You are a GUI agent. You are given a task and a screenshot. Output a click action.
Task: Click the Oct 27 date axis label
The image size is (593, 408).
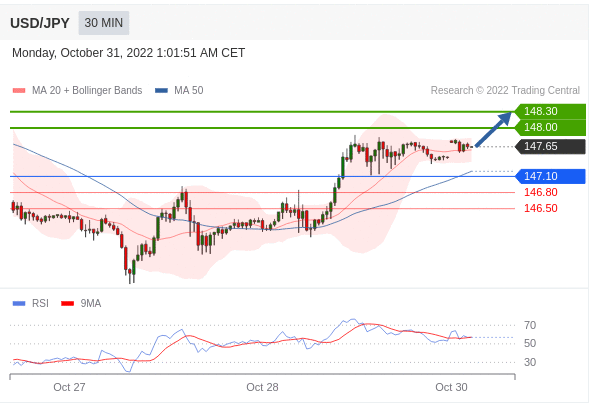tap(69, 387)
